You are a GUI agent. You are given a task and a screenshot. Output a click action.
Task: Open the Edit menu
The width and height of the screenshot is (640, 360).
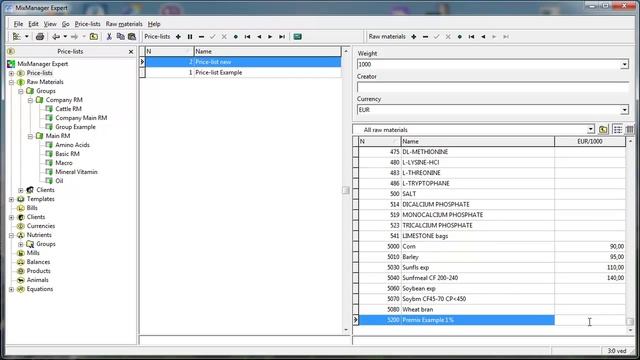coord(33,24)
